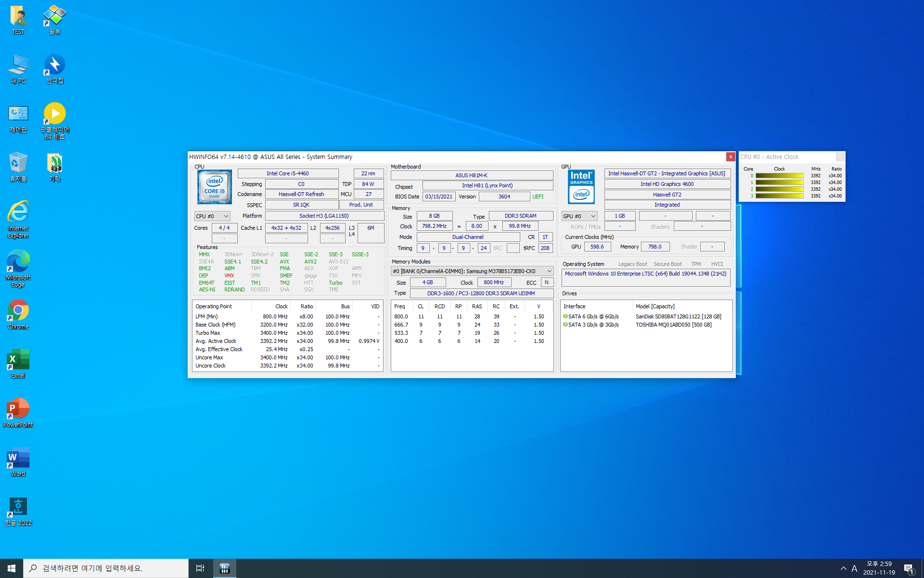Click the GPU clock 598.6 field
Image resolution: width=924 pixels, height=578 pixels.
pyautogui.click(x=597, y=247)
